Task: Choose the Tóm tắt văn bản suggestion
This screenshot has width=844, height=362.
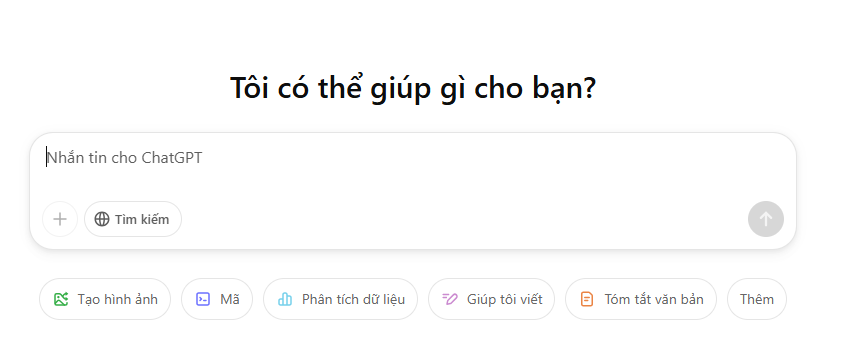Action: coord(641,299)
